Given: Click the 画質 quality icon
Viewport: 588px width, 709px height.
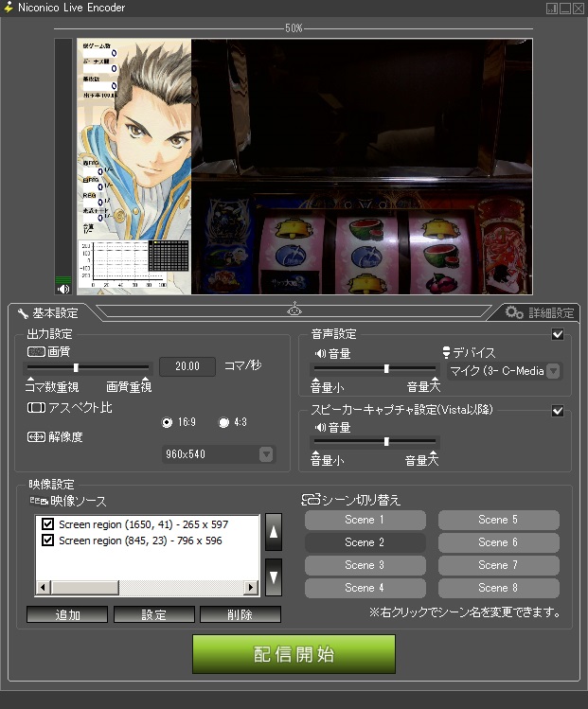Looking at the screenshot, I should (36, 352).
